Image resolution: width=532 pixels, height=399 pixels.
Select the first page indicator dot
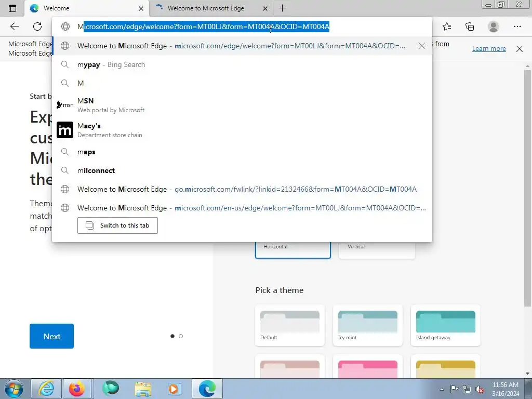click(x=172, y=336)
